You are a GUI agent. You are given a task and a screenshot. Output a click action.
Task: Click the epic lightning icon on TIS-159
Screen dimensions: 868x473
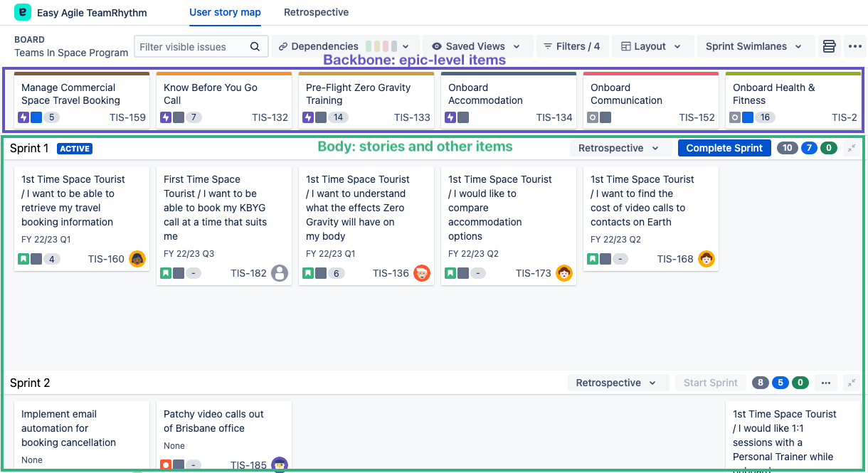23,117
